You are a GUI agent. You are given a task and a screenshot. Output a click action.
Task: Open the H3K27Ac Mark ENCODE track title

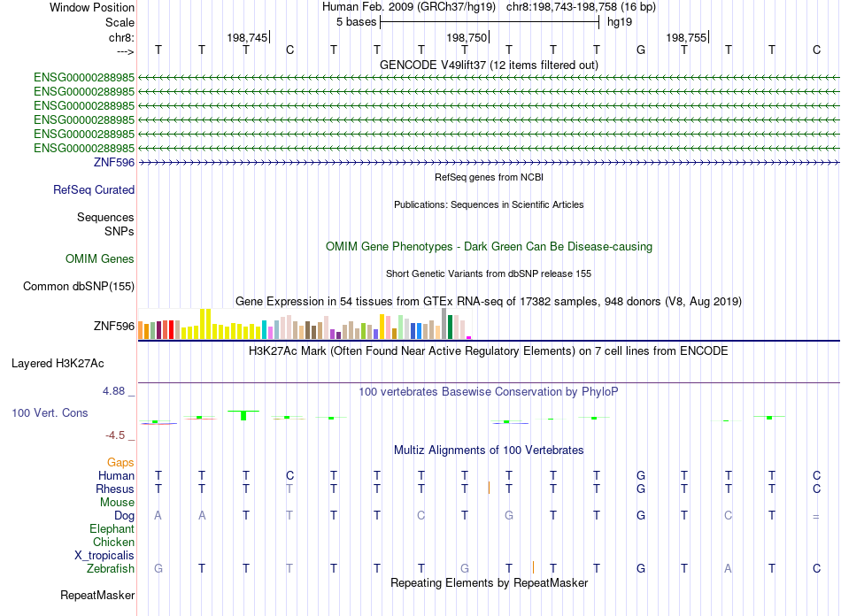(489, 351)
